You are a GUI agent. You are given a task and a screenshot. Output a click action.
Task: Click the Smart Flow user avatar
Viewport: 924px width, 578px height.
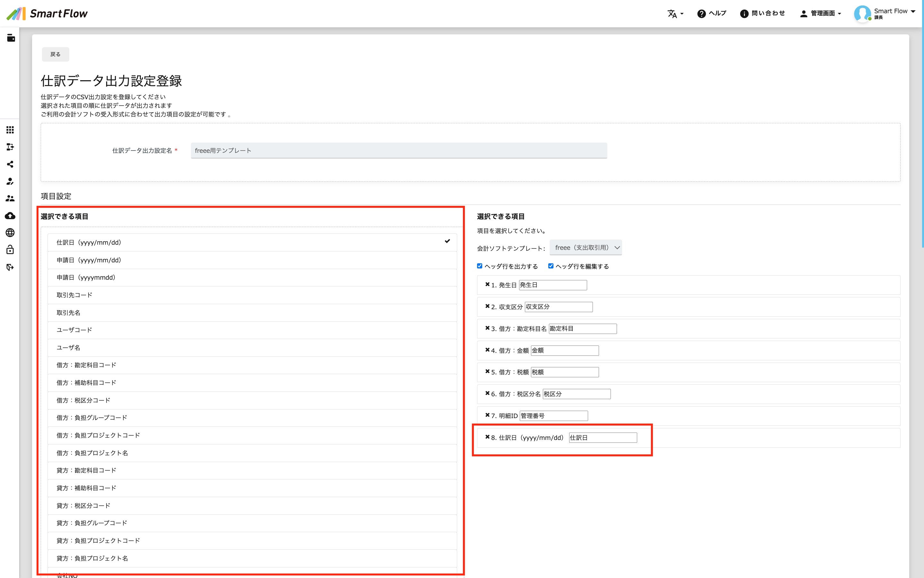[x=862, y=14]
